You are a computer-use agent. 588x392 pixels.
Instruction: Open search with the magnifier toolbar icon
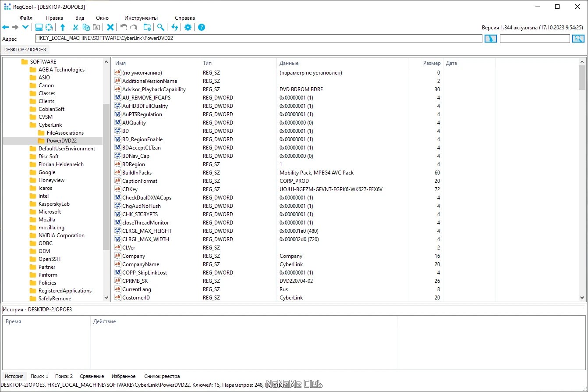point(161,27)
